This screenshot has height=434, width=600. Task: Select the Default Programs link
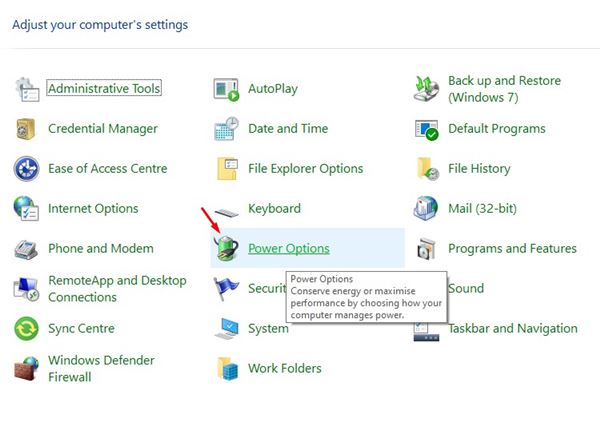(497, 129)
